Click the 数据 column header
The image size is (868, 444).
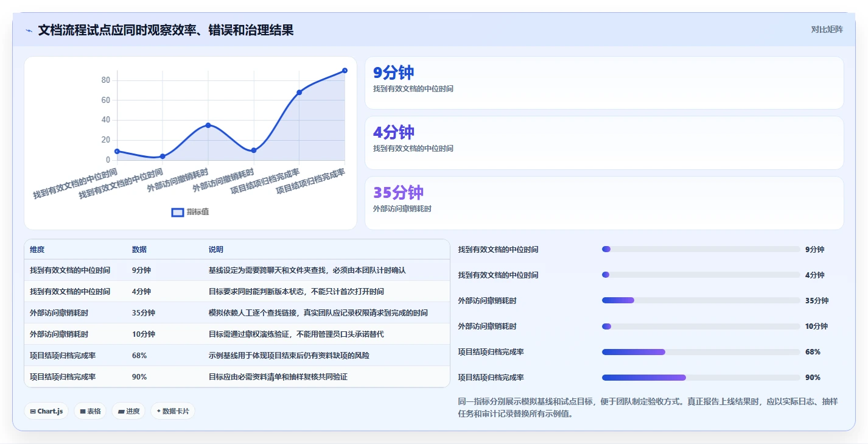[139, 250]
